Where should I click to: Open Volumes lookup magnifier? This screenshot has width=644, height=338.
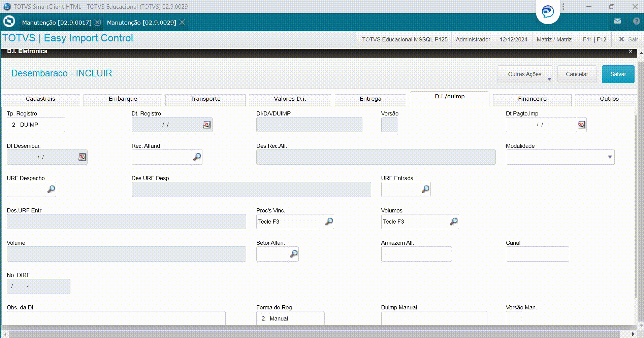coord(454,222)
